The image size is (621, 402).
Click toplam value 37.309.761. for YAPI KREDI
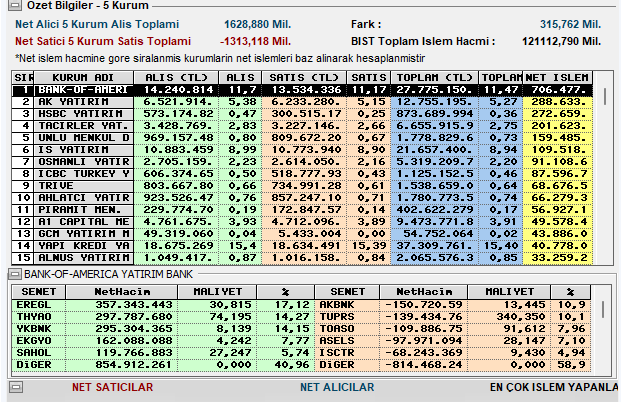(434, 246)
